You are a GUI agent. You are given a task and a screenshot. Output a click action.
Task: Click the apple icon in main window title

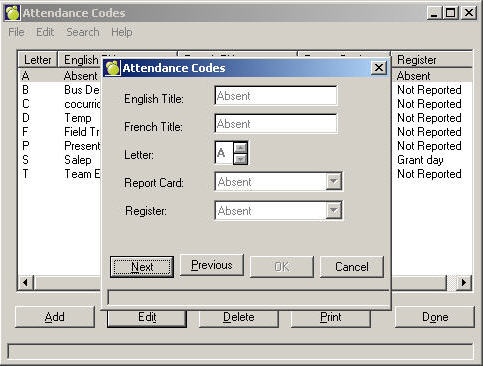(x=13, y=13)
